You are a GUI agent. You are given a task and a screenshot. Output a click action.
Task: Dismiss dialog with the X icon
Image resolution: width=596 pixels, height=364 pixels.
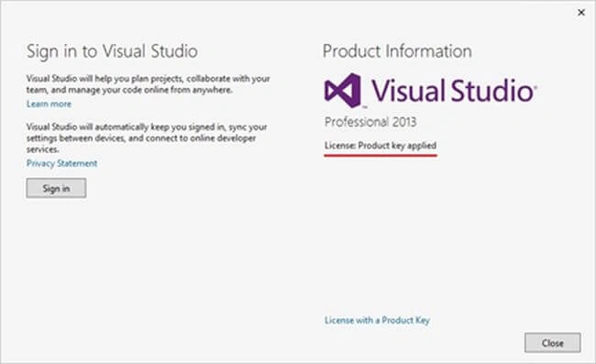[581, 13]
